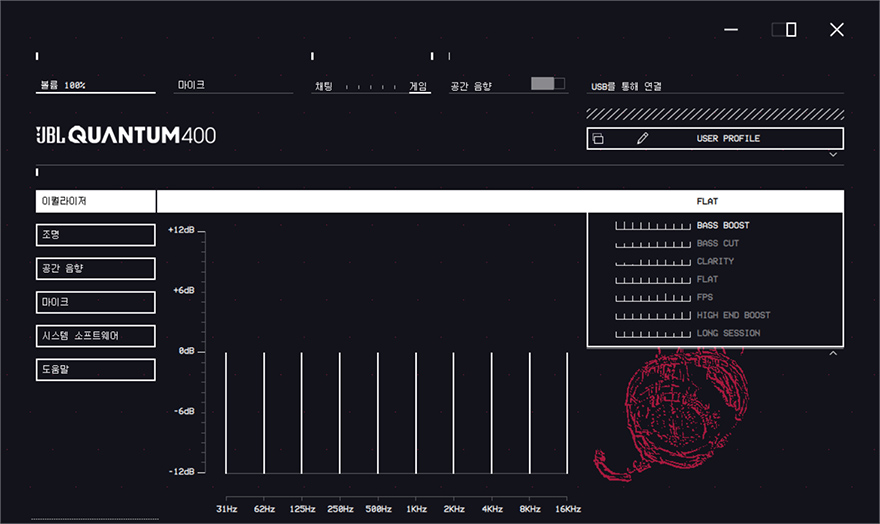Click the BASS BOOST equalizer curve icon

coord(653,226)
